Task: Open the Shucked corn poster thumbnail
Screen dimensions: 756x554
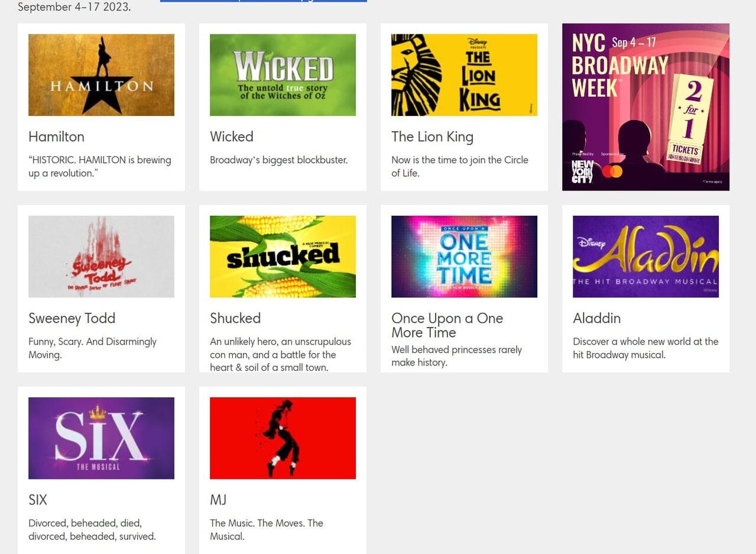Action: 283,257
